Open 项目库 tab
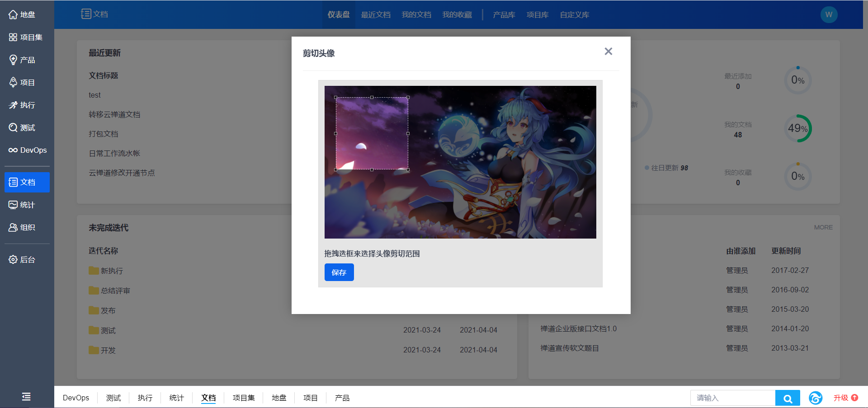The height and width of the screenshot is (408, 868). coord(538,15)
